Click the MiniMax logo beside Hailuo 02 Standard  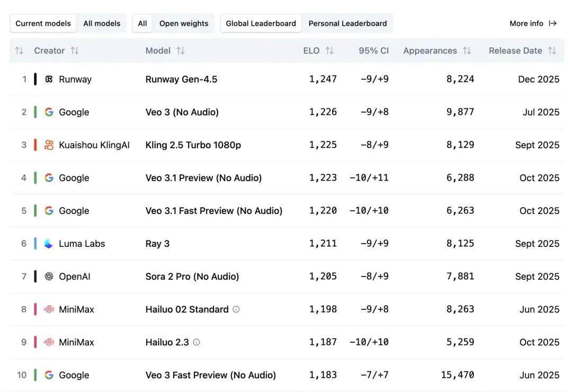pyautogui.click(x=49, y=309)
